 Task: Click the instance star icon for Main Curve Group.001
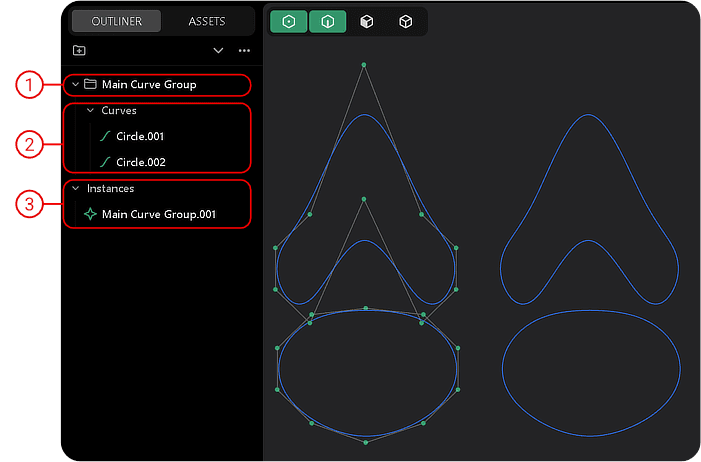(x=91, y=214)
